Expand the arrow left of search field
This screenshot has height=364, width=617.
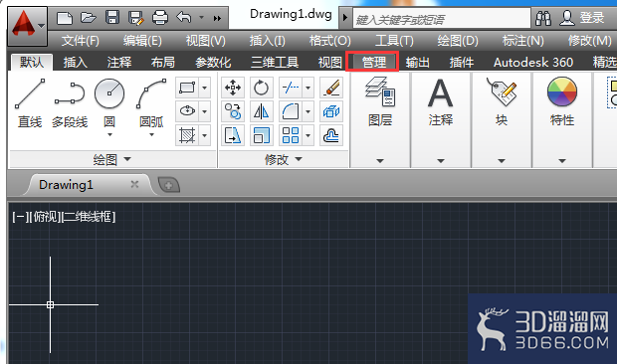(345, 18)
